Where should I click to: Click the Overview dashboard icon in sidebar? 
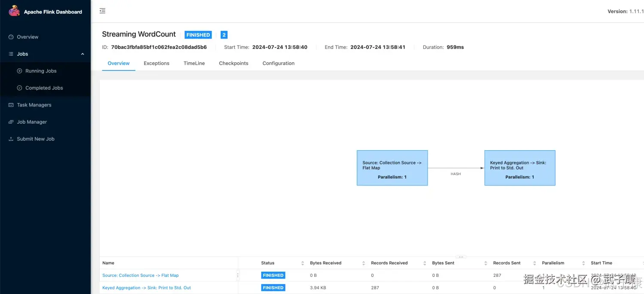point(11,37)
